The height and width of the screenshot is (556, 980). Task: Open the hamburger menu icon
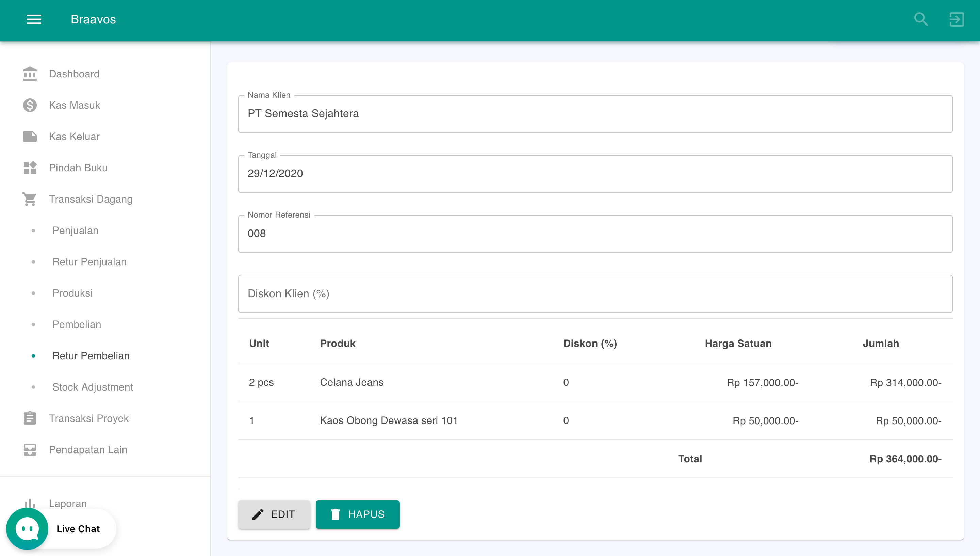point(34,19)
